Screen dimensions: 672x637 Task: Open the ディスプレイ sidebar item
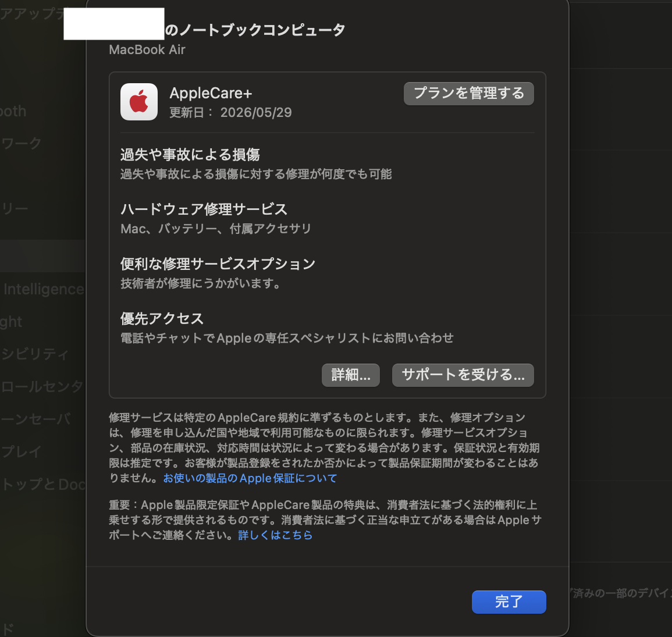tap(22, 451)
